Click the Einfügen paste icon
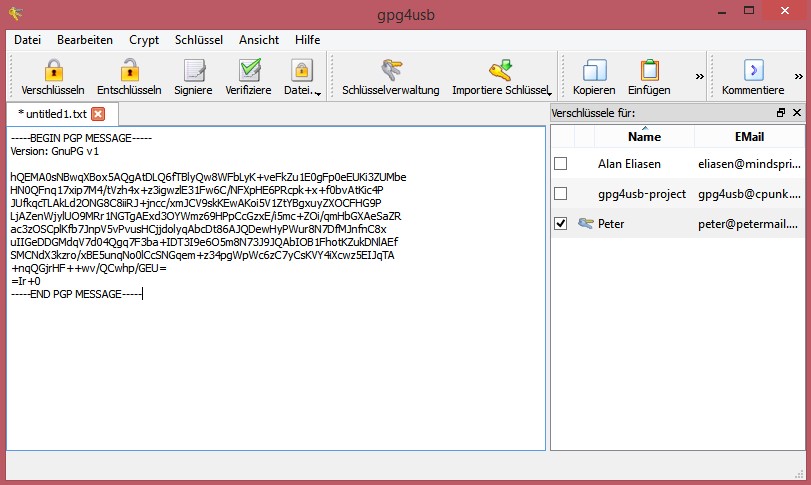This screenshot has width=811, height=485. click(x=649, y=71)
